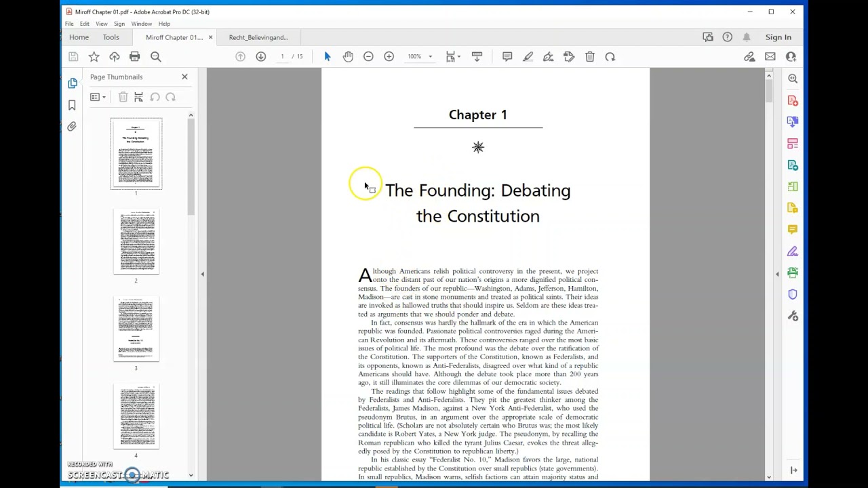Select the Highlight text tool
Viewport: 868px width, 488px height.
(x=528, y=57)
